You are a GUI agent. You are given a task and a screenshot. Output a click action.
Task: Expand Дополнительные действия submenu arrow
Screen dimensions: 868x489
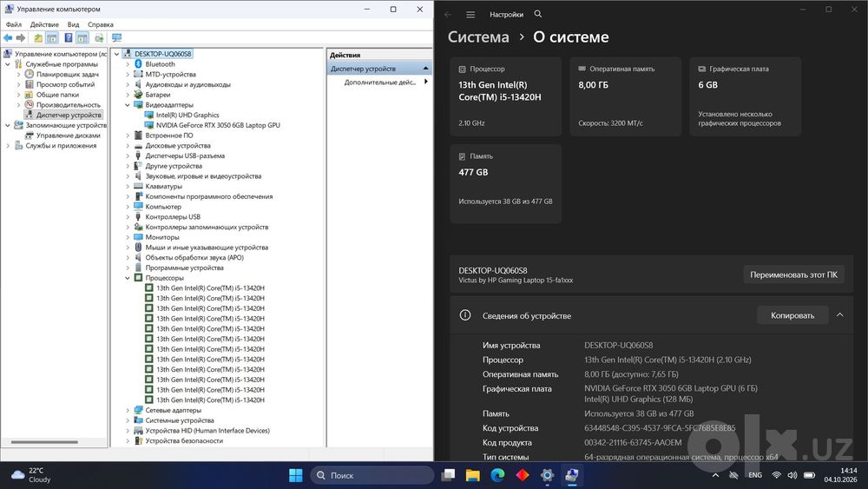pyautogui.click(x=426, y=82)
